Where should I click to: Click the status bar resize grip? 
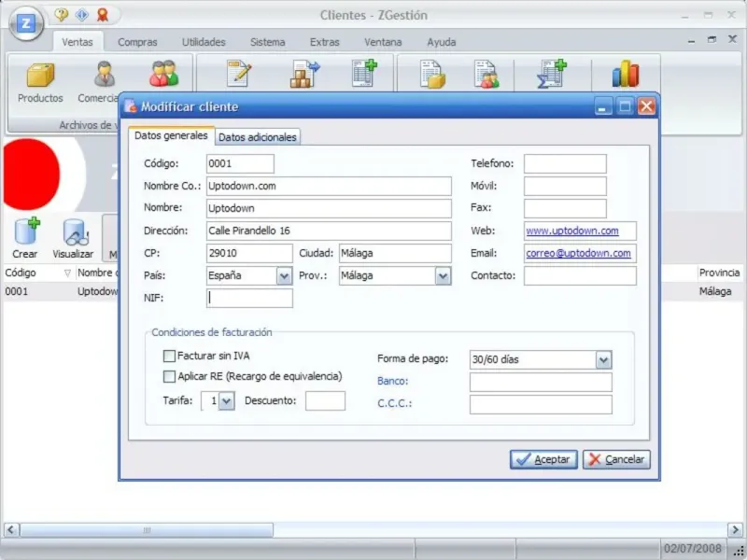pos(739,551)
